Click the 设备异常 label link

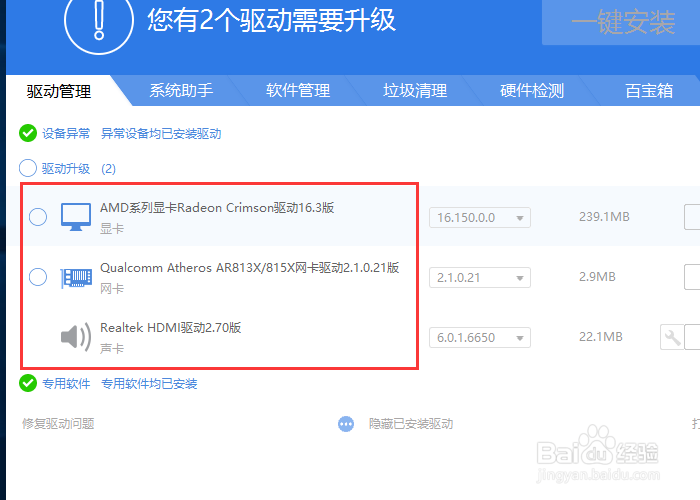[66, 133]
